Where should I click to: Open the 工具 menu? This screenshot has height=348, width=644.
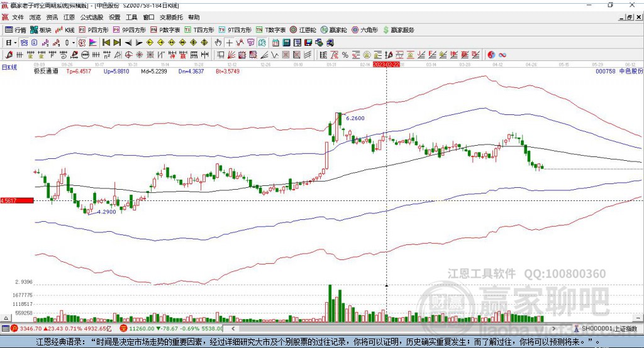131,17
